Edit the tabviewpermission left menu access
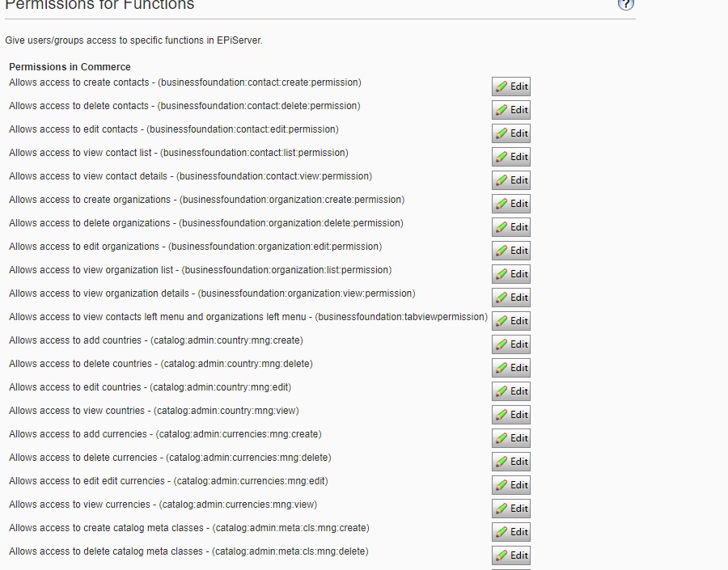This screenshot has width=728, height=570. [511, 321]
